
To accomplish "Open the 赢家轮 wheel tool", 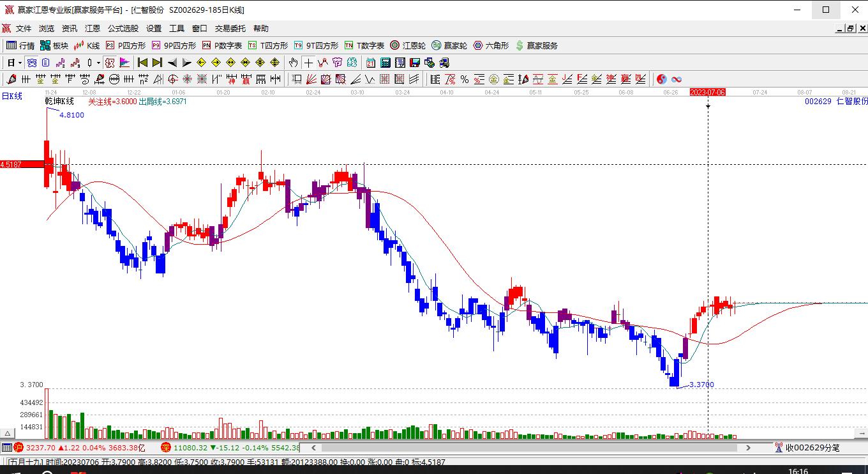I will point(449,45).
